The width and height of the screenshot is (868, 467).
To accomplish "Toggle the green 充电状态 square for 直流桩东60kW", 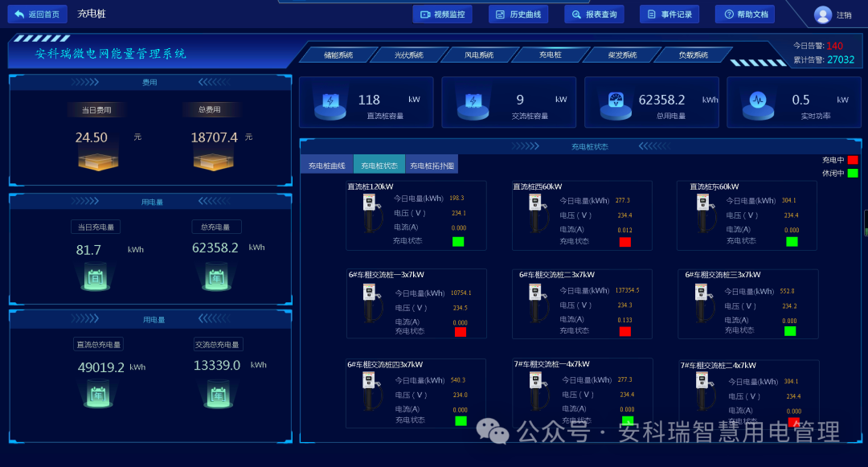I will [x=791, y=240].
